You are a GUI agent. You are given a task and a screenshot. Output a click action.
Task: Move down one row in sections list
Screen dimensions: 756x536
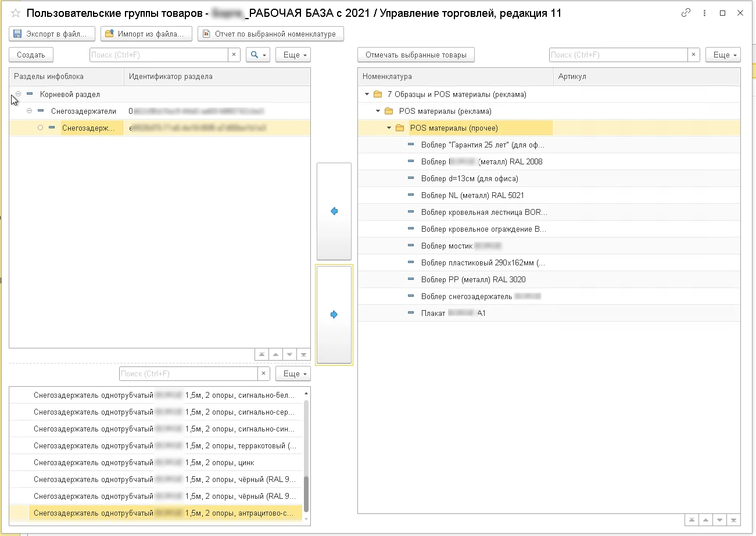pos(290,354)
